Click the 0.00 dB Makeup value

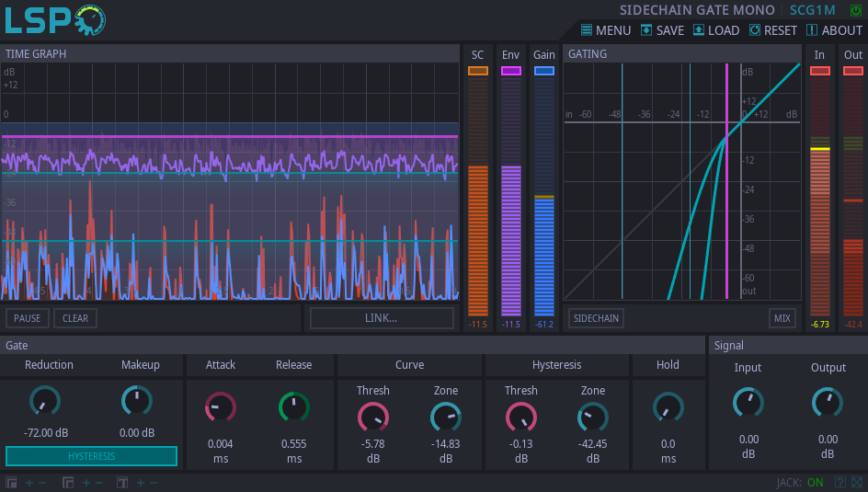coord(137,433)
